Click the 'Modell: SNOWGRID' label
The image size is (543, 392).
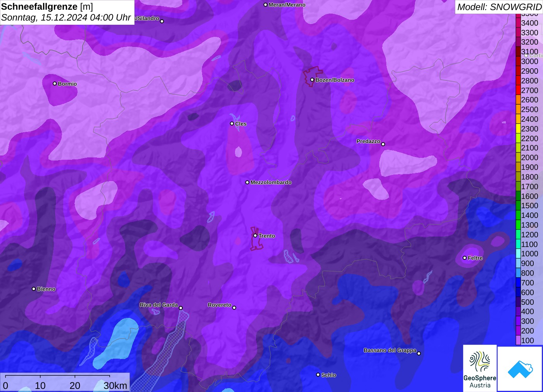point(499,7)
